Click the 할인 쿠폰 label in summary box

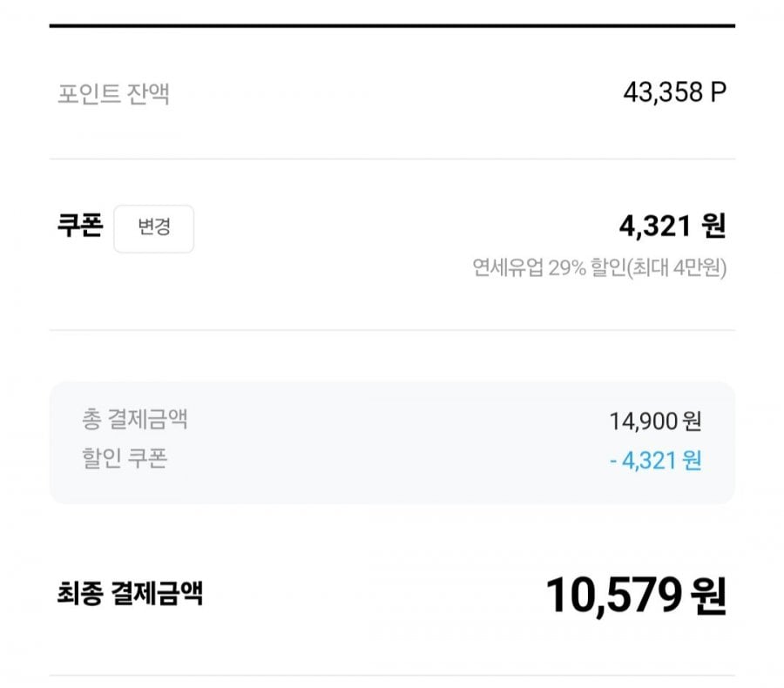pyautogui.click(x=125, y=459)
